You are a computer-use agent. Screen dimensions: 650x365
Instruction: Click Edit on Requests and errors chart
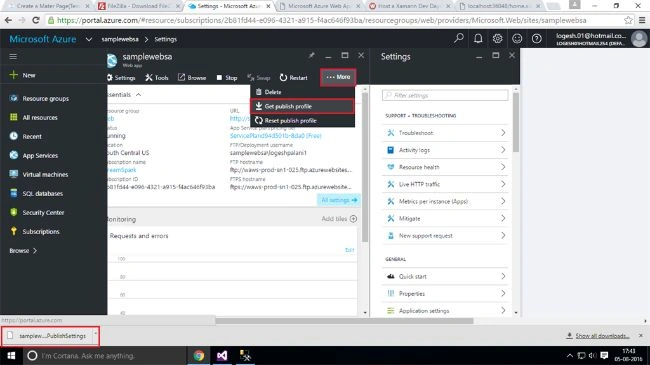tap(349, 250)
